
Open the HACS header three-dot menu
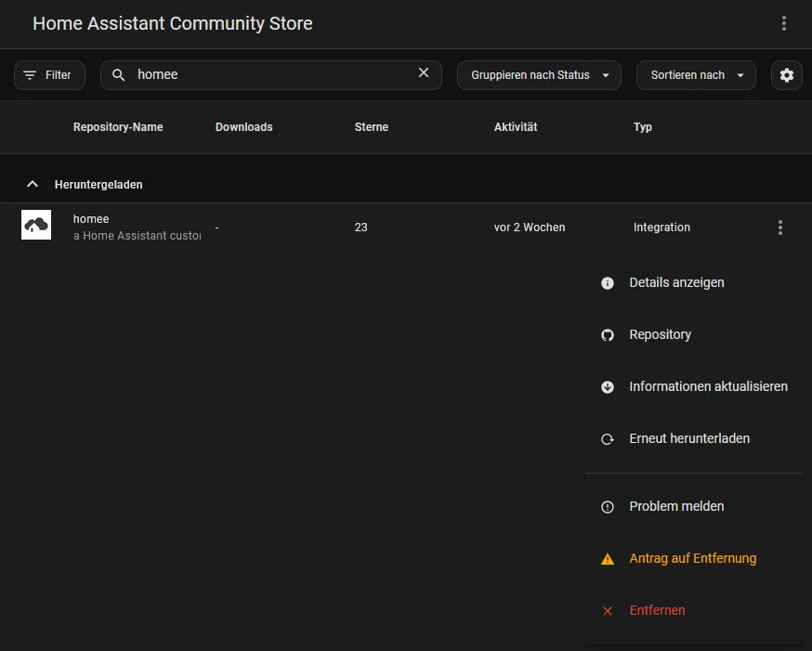[783, 23]
